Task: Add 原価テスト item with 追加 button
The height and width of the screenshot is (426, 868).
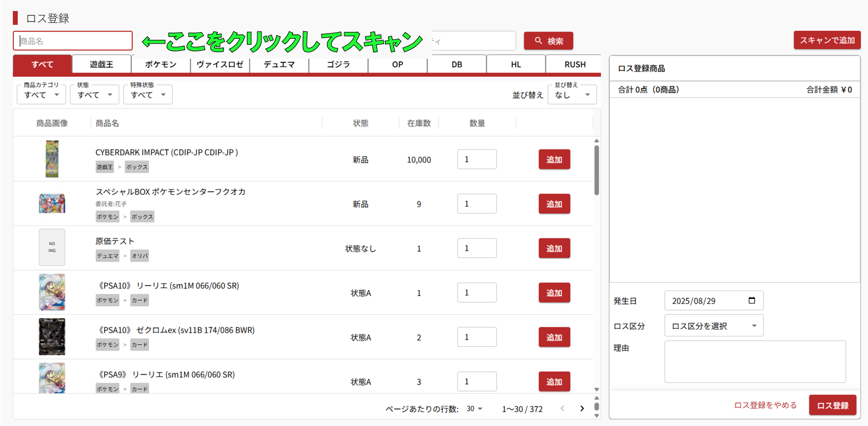Action: point(554,249)
